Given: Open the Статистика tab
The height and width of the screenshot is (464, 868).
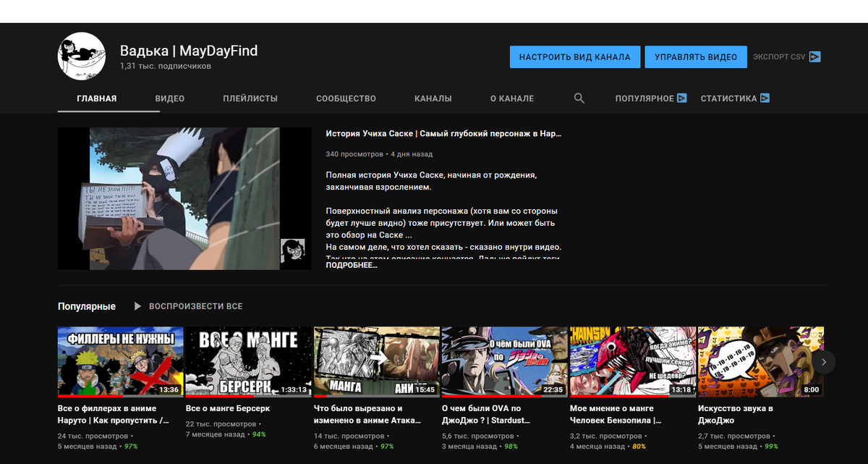Looking at the screenshot, I should coord(729,98).
